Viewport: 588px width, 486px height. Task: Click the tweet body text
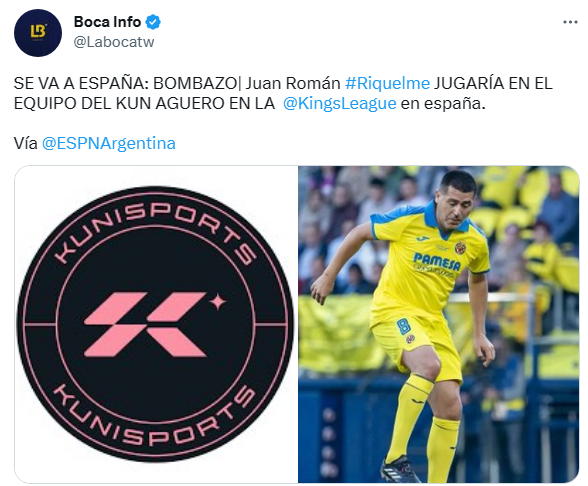coord(283,93)
